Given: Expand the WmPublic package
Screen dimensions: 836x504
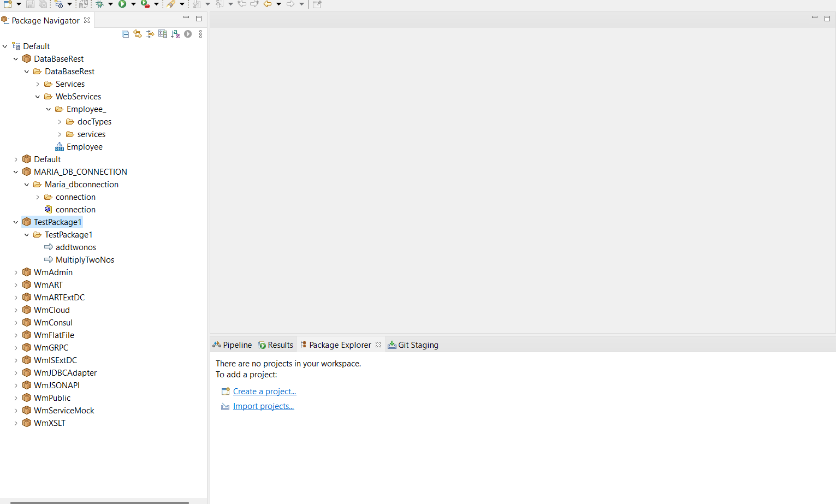Looking at the screenshot, I should coord(15,398).
